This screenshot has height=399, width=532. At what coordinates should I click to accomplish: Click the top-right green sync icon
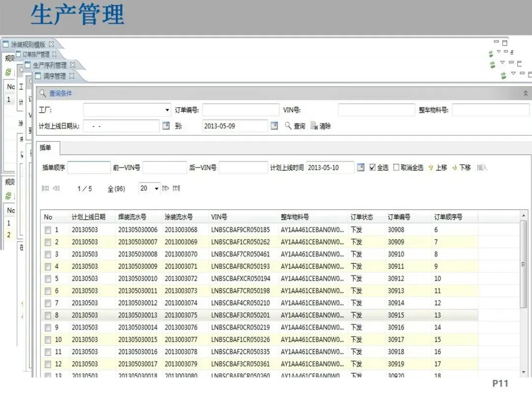[x=491, y=54]
